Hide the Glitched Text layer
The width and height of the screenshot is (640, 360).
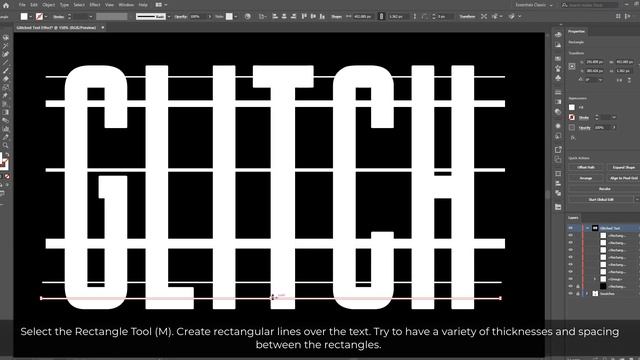coord(571,228)
